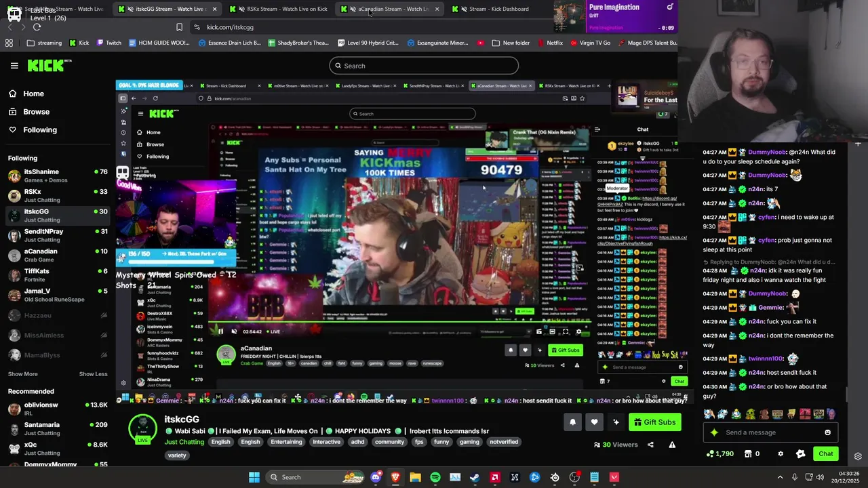Open the New folder bookmarks folder
This screenshot has width=868, height=488.
(511, 43)
